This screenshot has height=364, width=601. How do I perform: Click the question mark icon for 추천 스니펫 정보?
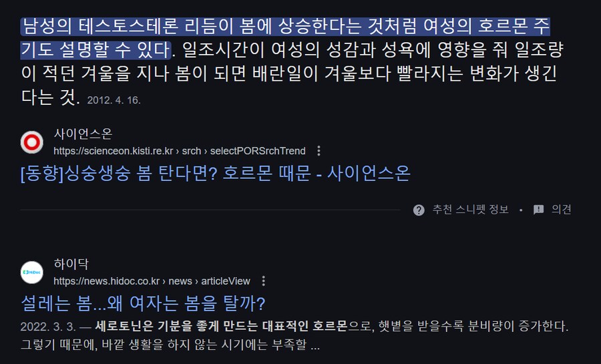(x=419, y=210)
